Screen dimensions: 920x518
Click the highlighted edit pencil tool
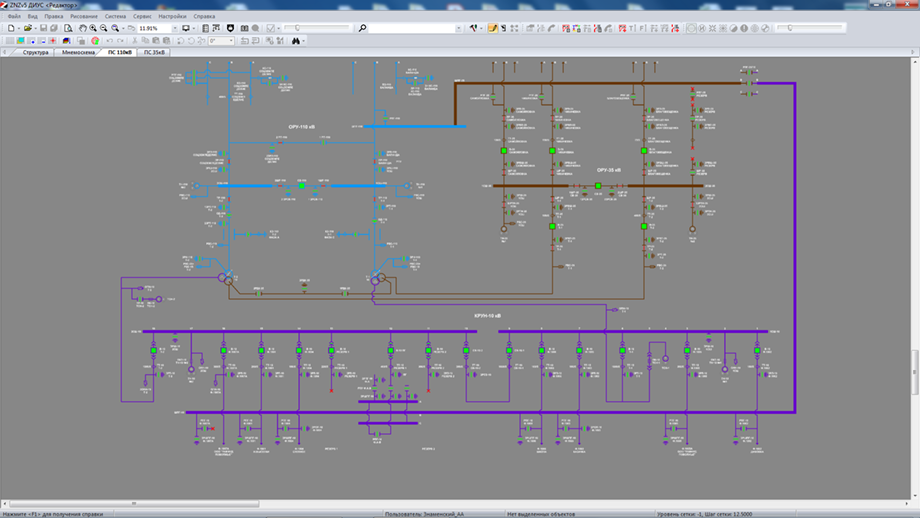coord(492,29)
